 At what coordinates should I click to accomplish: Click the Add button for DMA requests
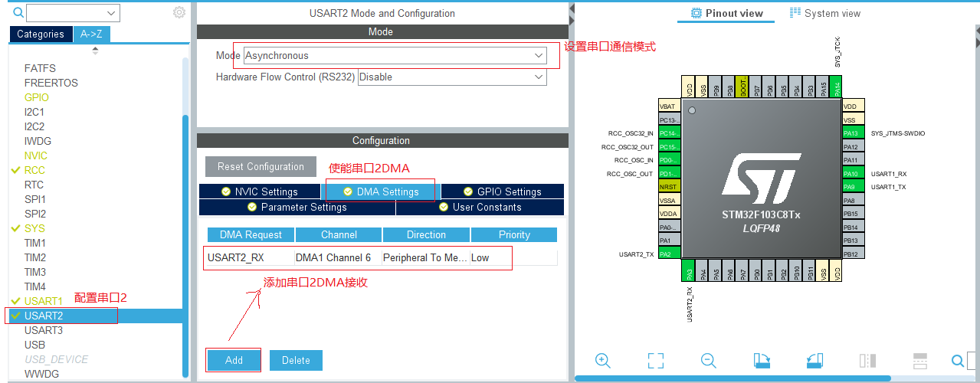click(x=234, y=360)
